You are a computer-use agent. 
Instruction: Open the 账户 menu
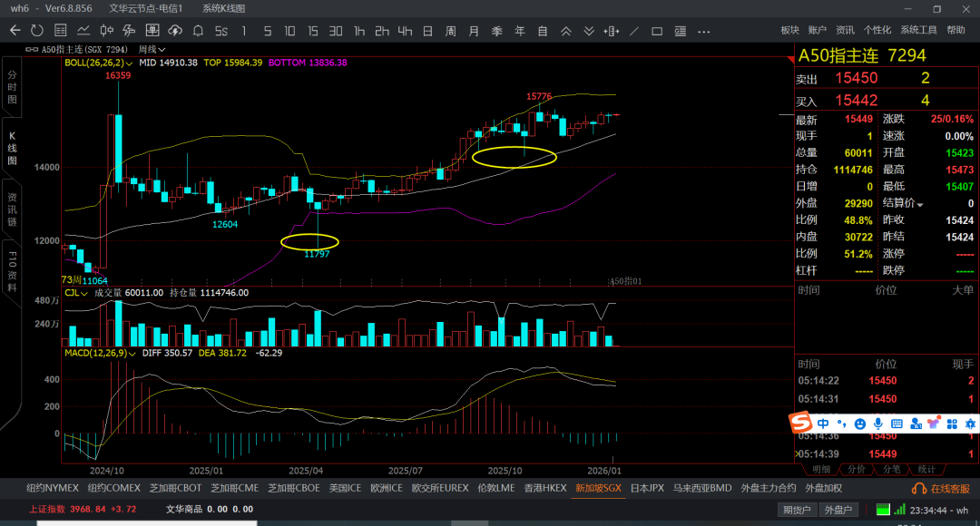(817, 30)
